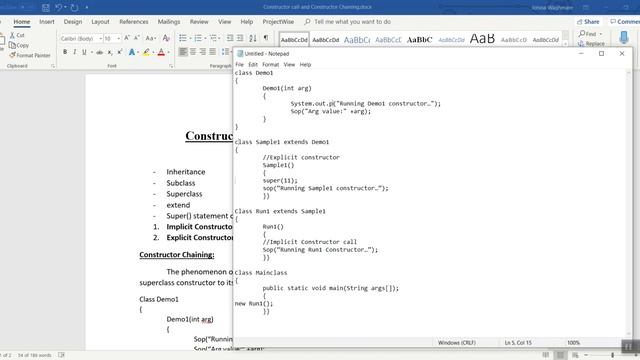Start a numbered list
640x360 pixels.
(198, 38)
